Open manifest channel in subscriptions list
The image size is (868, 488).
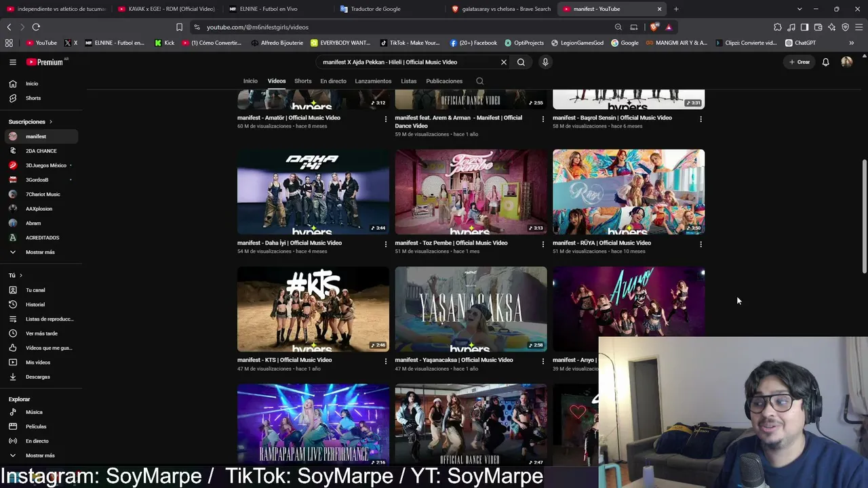pyautogui.click(x=41, y=136)
